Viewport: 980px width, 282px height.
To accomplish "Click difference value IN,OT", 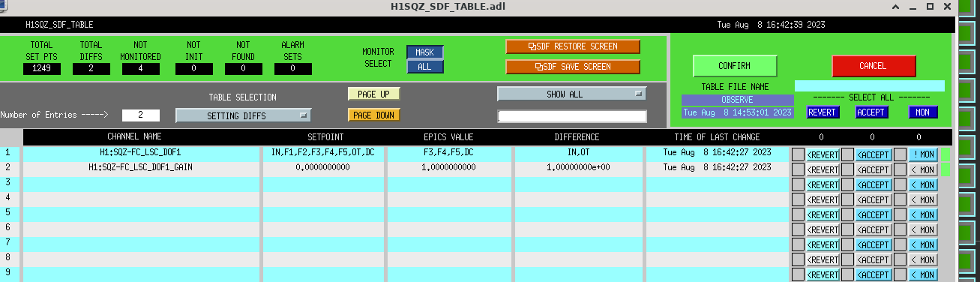I will click(577, 152).
